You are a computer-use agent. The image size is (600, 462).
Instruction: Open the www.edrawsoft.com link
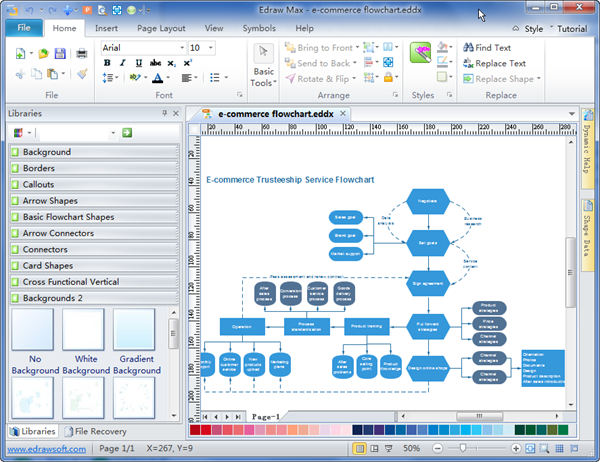[x=47, y=449]
